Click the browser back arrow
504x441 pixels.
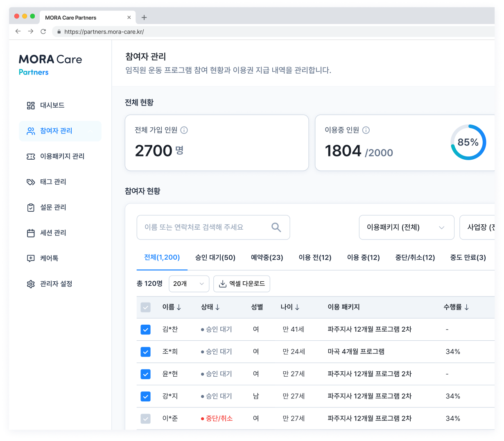click(18, 31)
